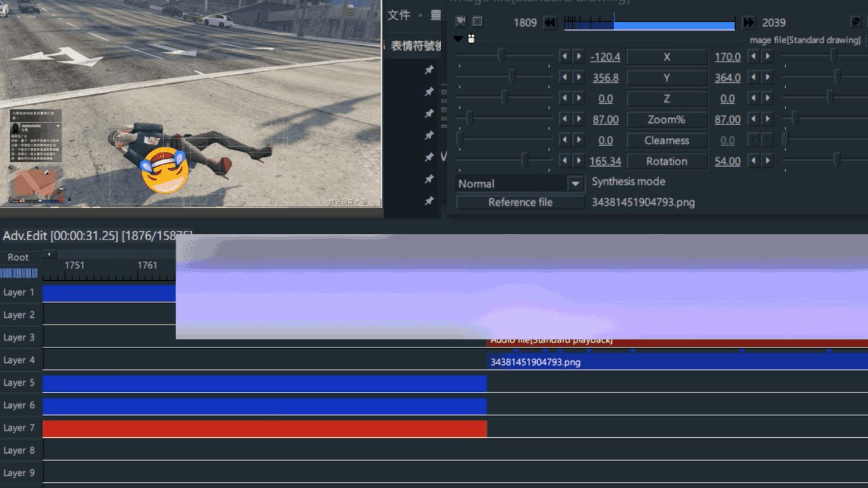Screen dimensions: 868x488
Task: Click the left Rotation slider handle
Action: point(524,161)
